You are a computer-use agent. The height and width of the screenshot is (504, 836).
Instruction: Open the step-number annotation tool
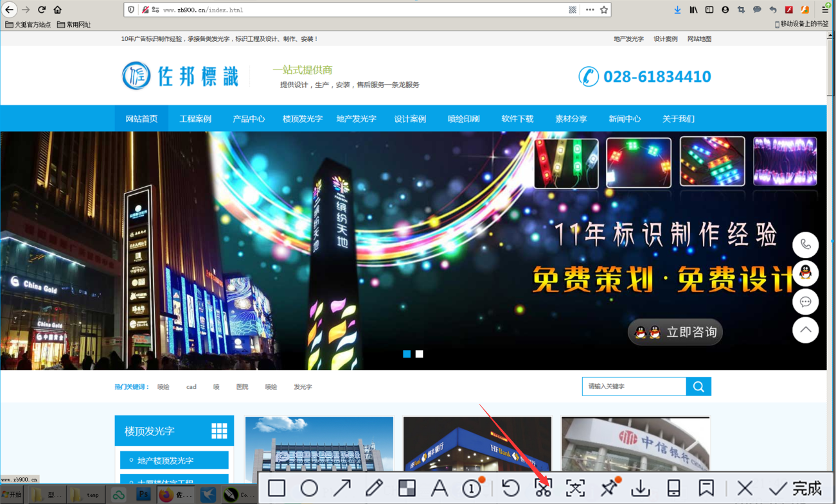point(472,488)
